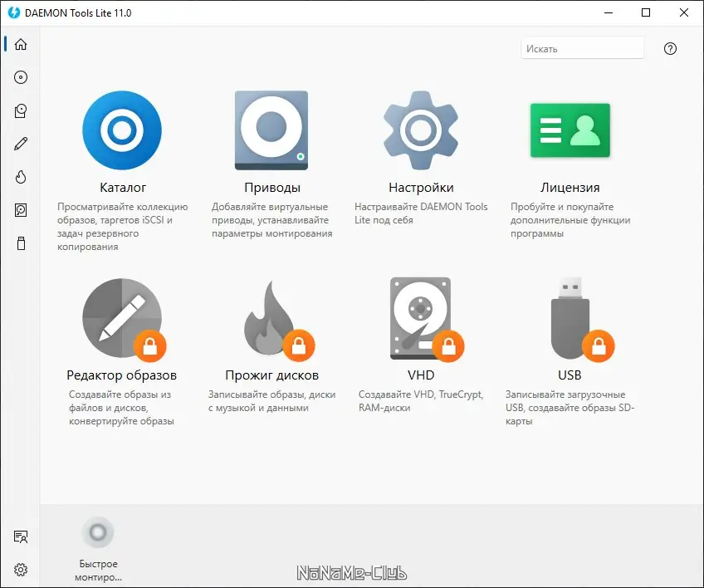Click the VHD heading text

pyautogui.click(x=421, y=375)
